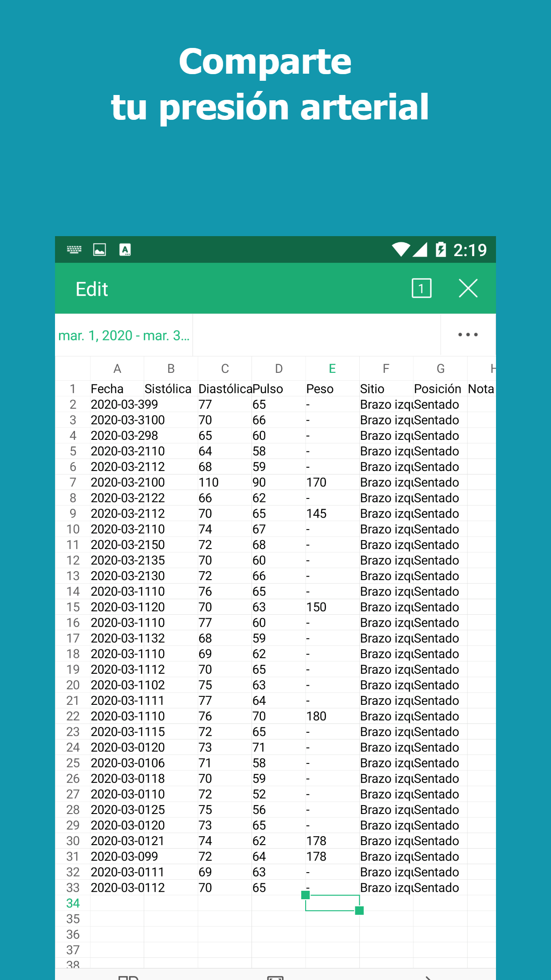Select Sentado cell in row 33
The height and width of the screenshot is (980, 551).
440,888
